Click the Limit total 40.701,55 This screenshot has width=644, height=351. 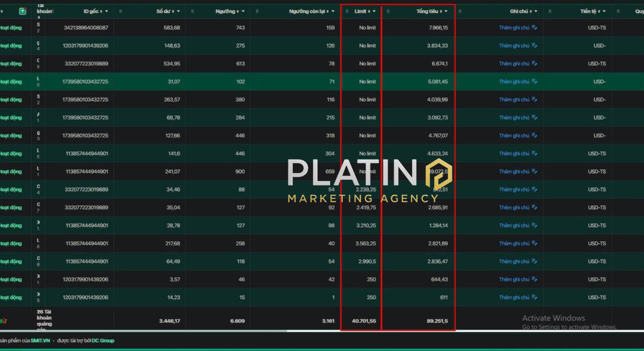point(364,321)
